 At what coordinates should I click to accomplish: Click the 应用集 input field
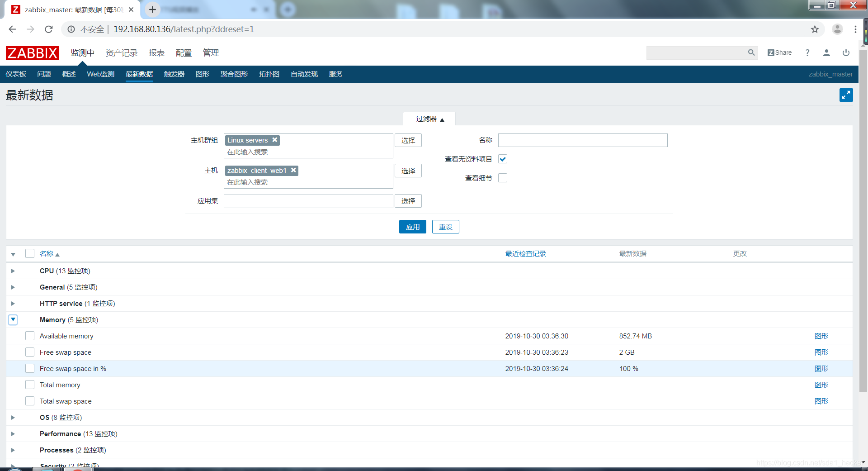tap(308, 201)
